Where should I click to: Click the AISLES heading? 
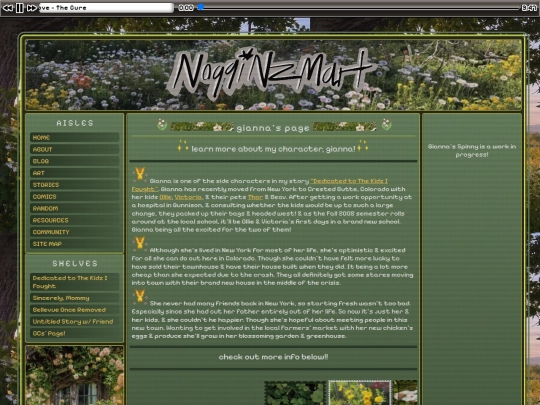coord(75,123)
